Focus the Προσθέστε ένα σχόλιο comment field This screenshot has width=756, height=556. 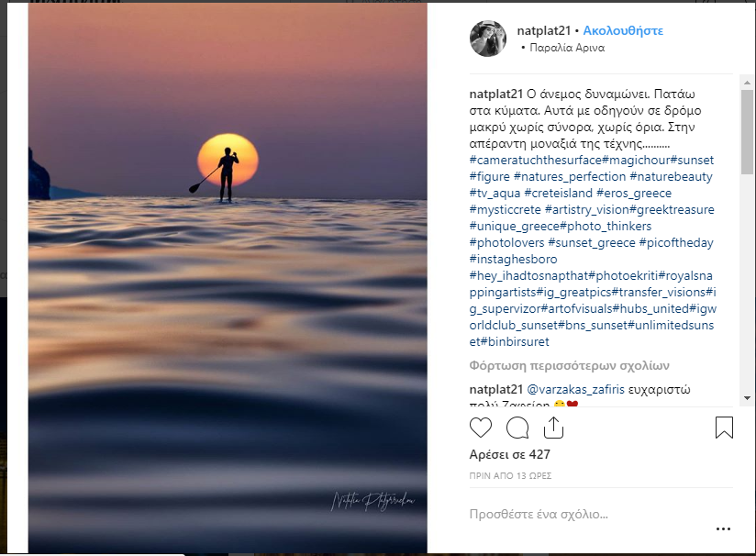click(587, 514)
